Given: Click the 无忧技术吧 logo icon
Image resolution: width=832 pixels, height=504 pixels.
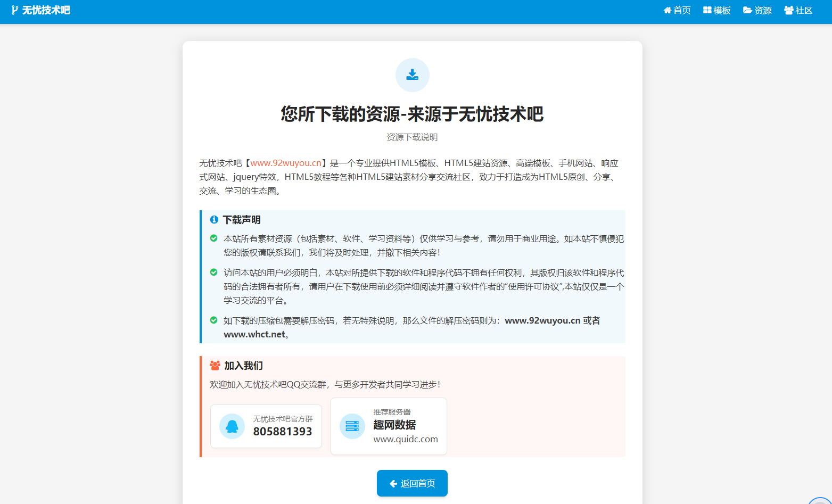Looking at the screenshot, I should click(x=14, y=9).
